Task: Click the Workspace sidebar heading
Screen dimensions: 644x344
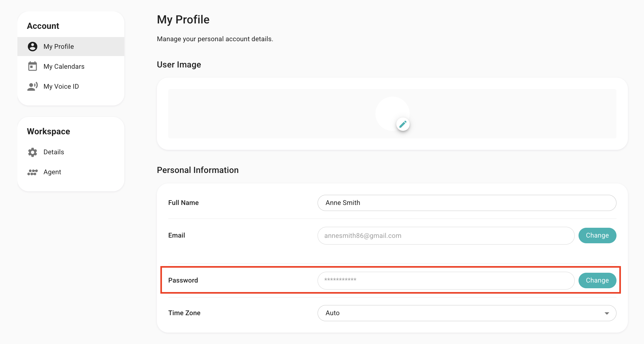Action: pyautogui.click(x=48, y=131)
